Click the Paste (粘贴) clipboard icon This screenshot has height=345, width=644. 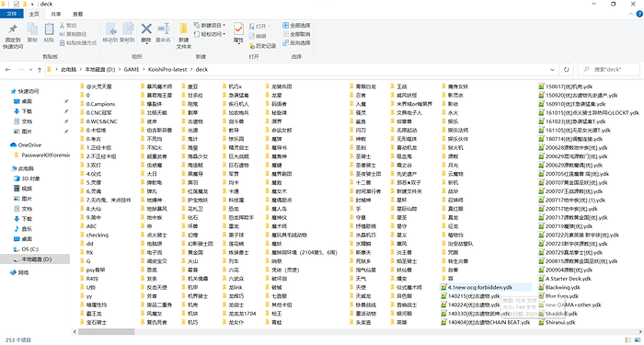tap(49, 29)
